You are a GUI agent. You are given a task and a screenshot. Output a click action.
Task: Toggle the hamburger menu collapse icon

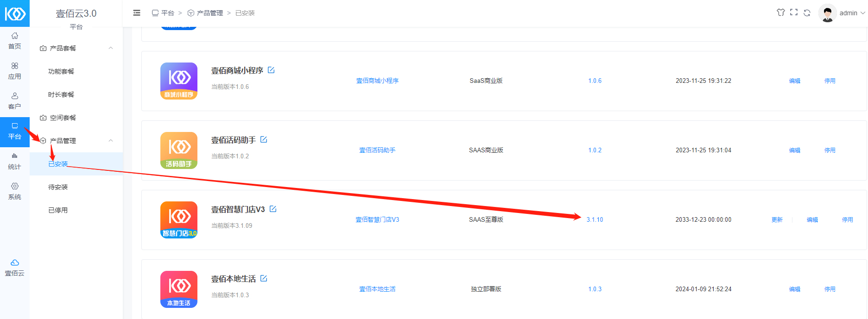coord(137,13)
